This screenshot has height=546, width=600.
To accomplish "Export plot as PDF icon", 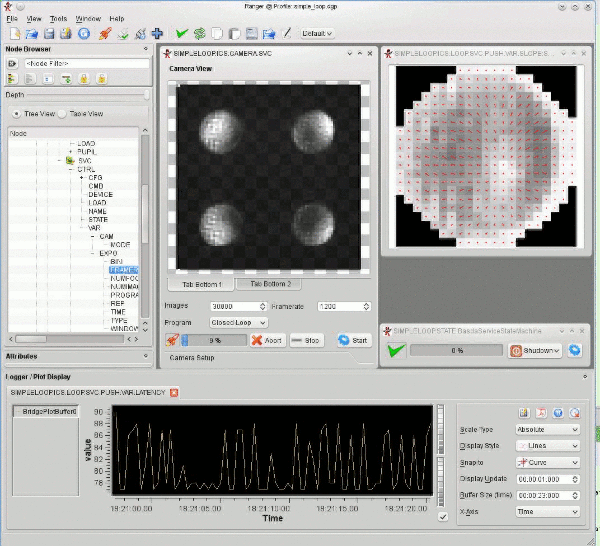I will [x=542, y=412].
